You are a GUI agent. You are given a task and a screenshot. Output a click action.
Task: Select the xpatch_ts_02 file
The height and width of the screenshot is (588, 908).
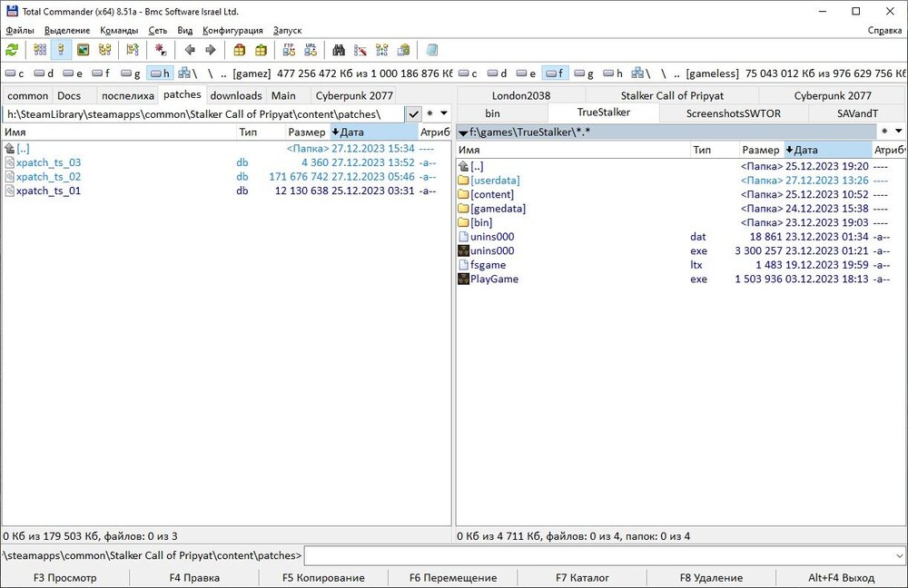(x=48, y=177)
